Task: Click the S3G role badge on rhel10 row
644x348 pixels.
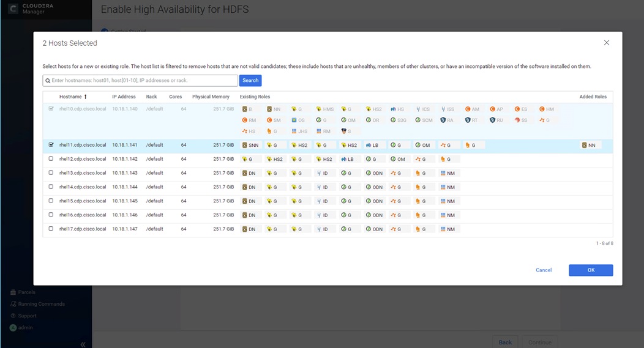Action: 399,120
